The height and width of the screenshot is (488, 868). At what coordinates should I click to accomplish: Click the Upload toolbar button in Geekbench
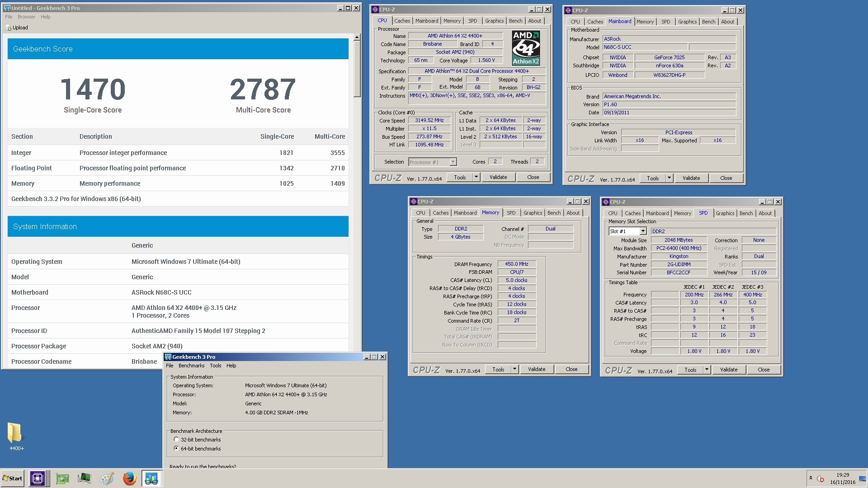pos(17,28)
